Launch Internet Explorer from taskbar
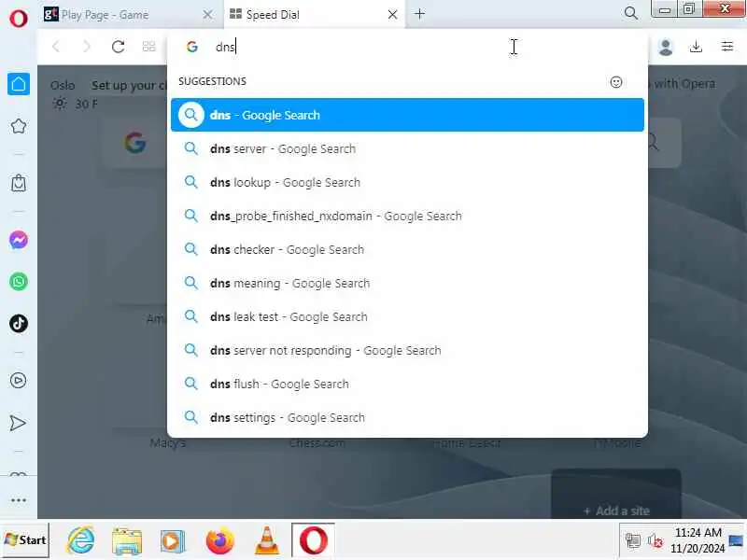The height and width of the screenshot is (560, 747). (x=81, y=540)
